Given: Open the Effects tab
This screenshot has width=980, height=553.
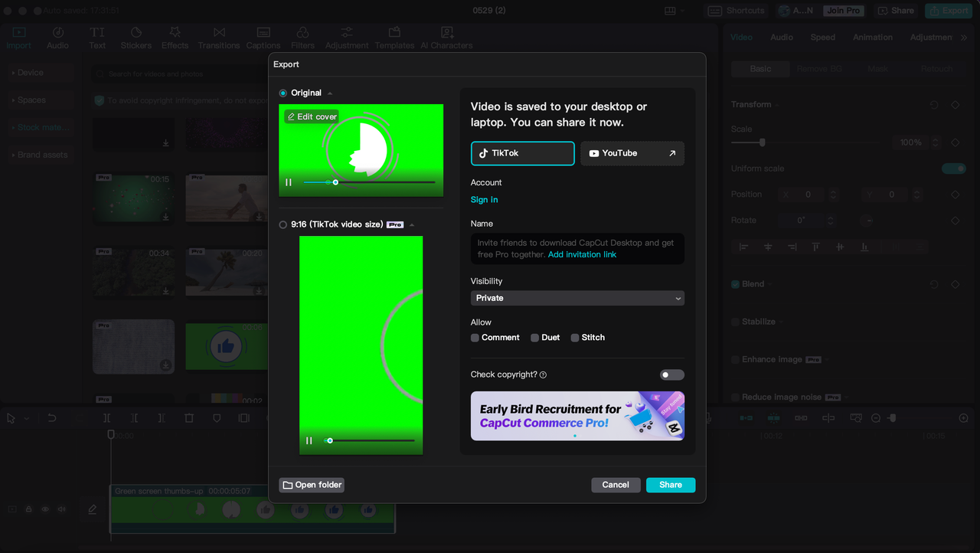Looking at the screenshot, I should point(175,38).
